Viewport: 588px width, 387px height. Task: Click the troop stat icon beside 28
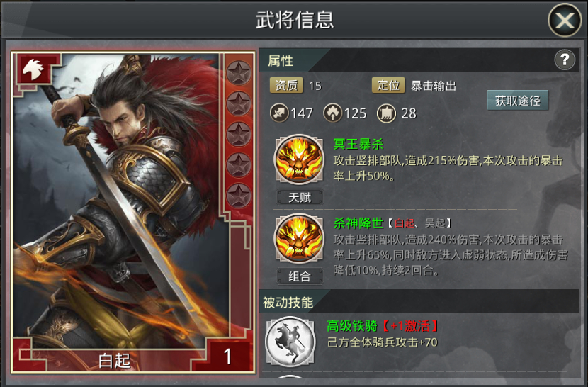tap(386, 113)
